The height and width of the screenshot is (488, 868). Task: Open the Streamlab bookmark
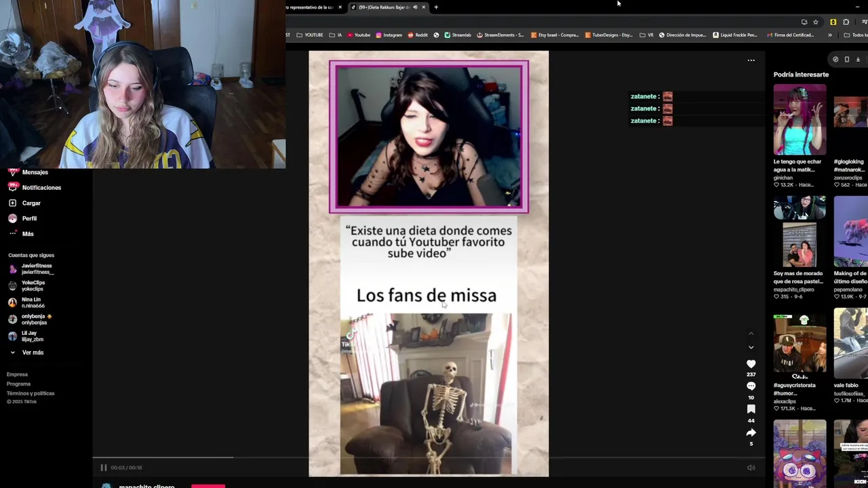click(458, 35)
